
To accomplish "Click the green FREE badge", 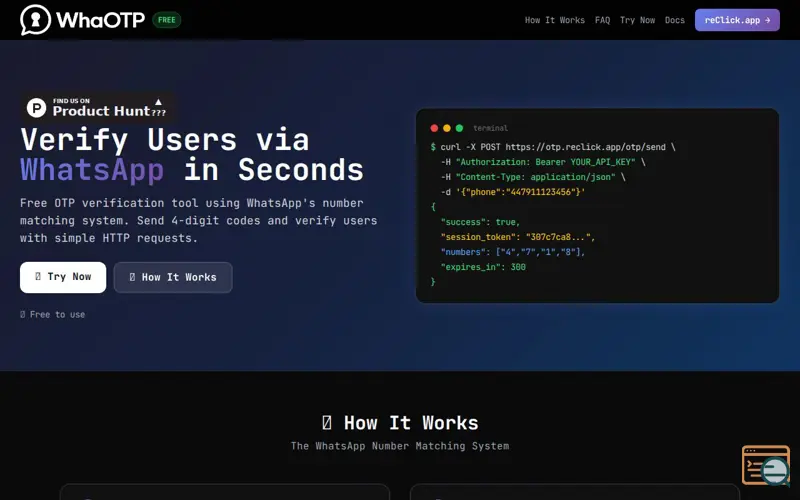I will (x=167, y=20).
